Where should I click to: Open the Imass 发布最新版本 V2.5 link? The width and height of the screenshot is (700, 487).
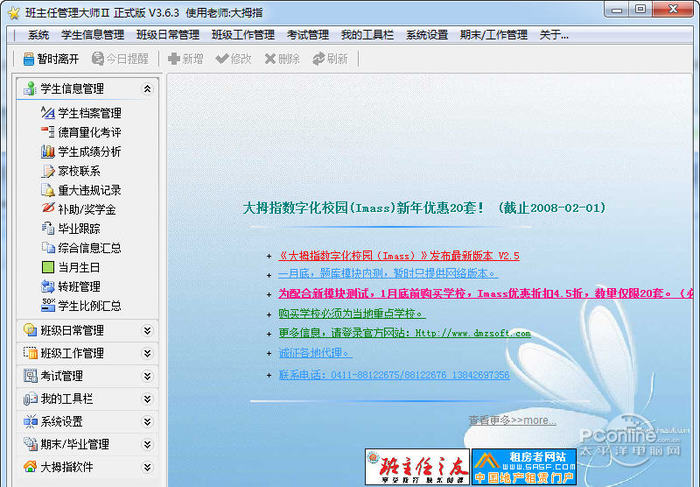399,256
